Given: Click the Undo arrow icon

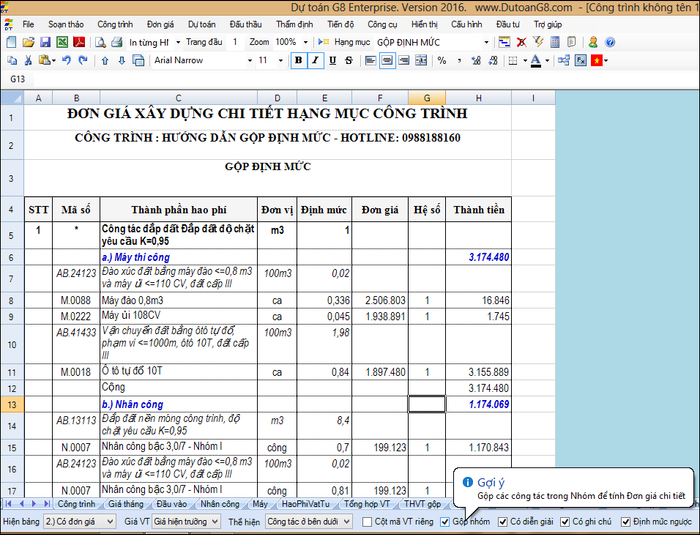Looking at the screenshot, I should click(65, 61).
